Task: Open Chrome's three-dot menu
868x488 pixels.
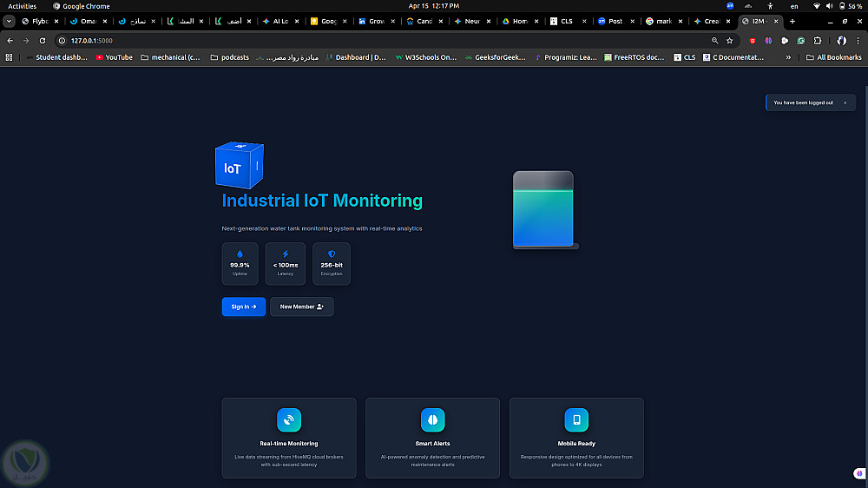Action: tap(858, 41)
